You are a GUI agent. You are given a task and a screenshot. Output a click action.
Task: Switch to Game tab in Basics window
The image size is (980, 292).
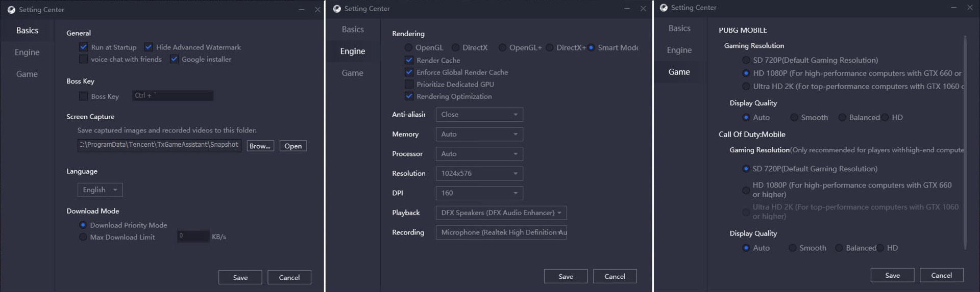tap(28, 74)
